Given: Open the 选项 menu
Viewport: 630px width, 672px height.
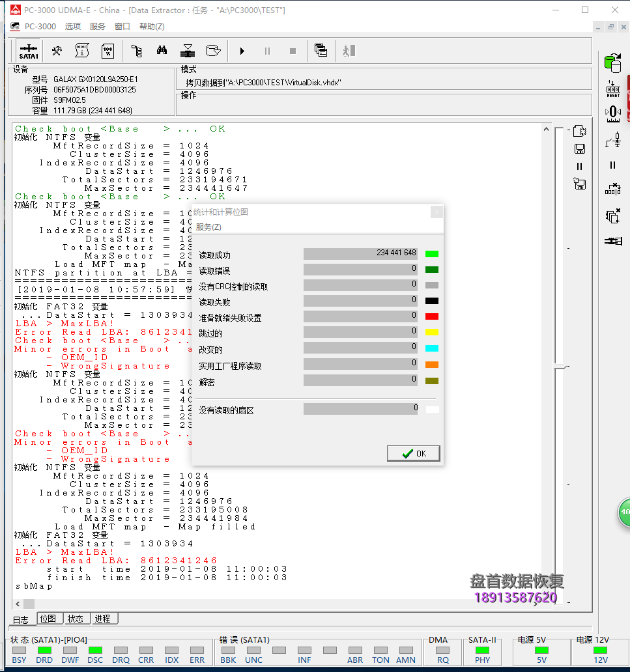Looking at the screenshot, I should (73, 26).
